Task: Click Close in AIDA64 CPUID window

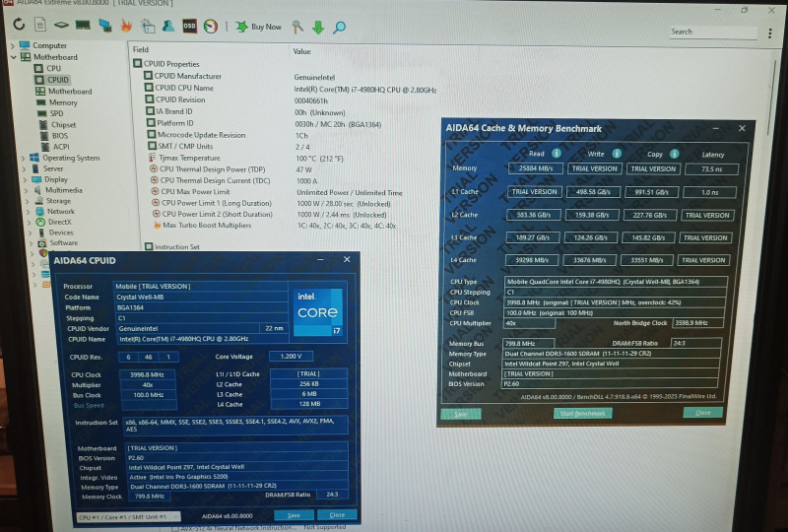Action: tap(337, 515)
